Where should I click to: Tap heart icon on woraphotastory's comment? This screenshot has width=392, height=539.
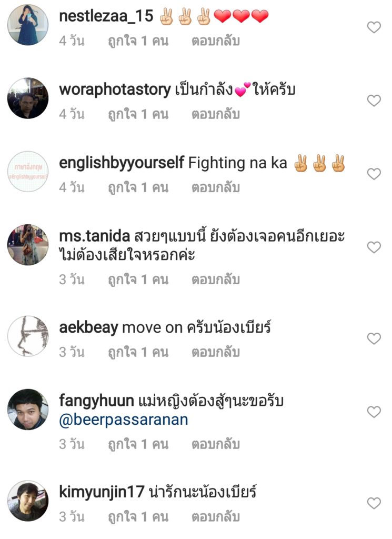[374, 101]
